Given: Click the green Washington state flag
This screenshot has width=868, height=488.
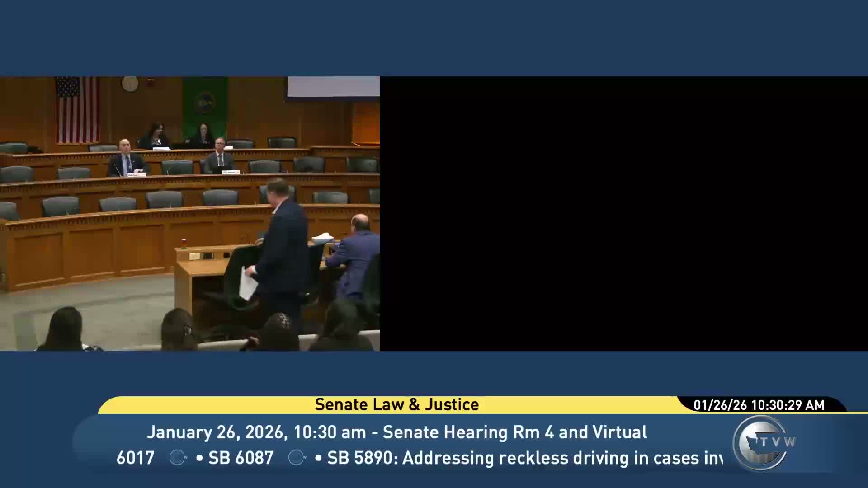Looking at the screenshot, I should [205, 104].
